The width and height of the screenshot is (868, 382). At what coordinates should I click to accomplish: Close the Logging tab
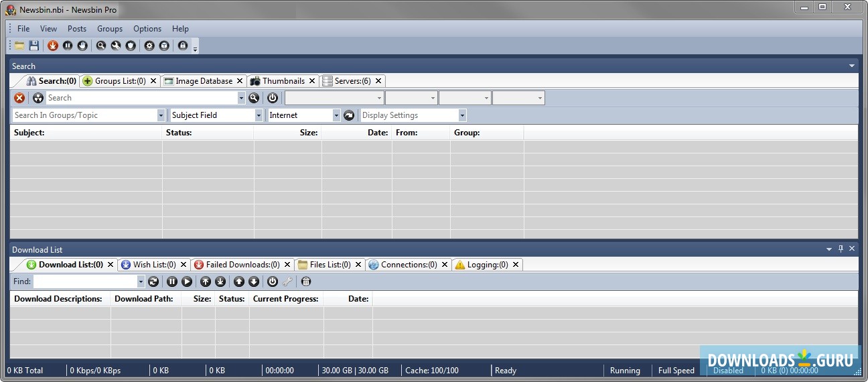(x=516, y=265)
